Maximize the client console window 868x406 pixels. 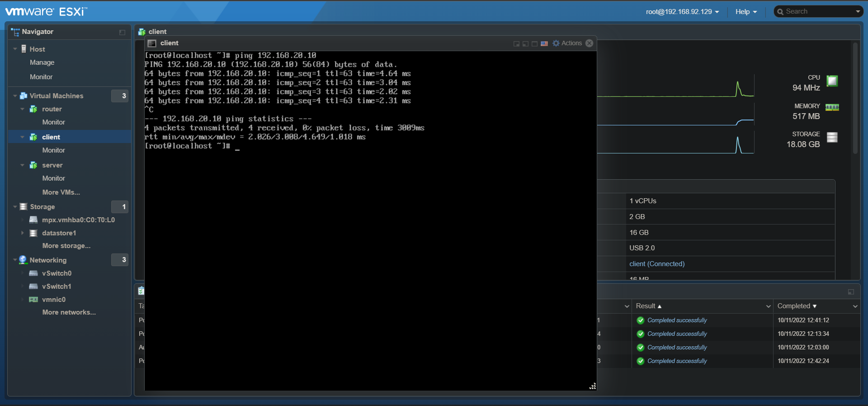pyautogui.click(x=534, y=44)
